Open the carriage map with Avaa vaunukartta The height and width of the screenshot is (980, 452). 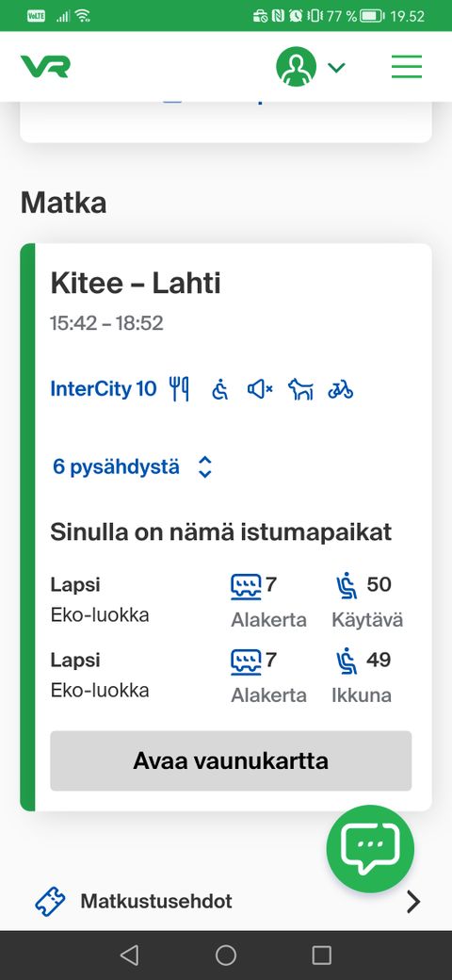click(231, 760)
